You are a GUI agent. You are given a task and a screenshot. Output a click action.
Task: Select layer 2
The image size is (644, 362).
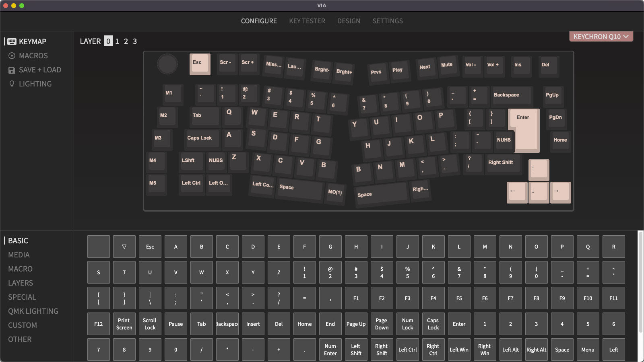pos(126,41)
